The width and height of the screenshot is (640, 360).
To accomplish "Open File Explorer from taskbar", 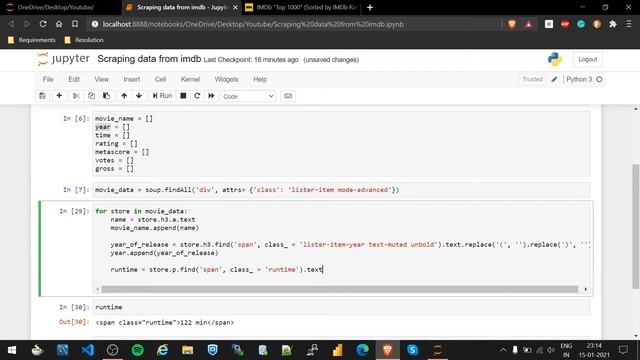I will 188,350.
